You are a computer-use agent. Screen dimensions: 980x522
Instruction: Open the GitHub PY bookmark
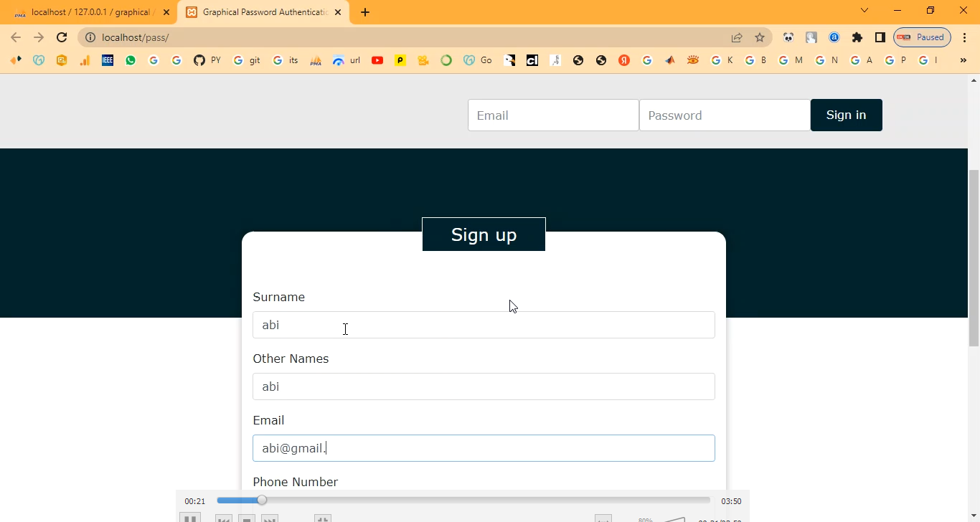[207, 60]
